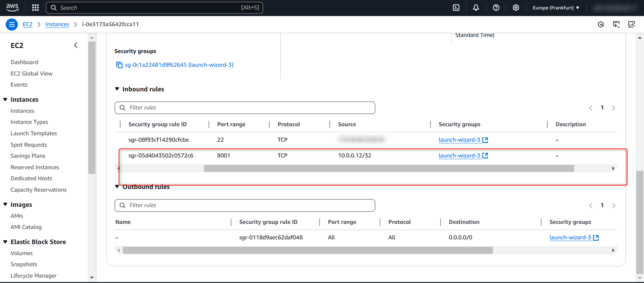644x283 pixels.
Task: Open Launch Templates in the sidebar
Action: [34, 133]
